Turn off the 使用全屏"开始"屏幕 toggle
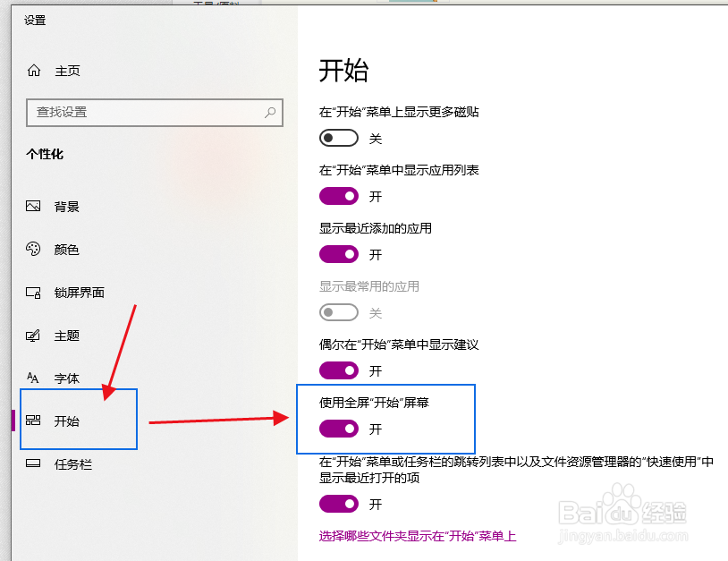 338,429
